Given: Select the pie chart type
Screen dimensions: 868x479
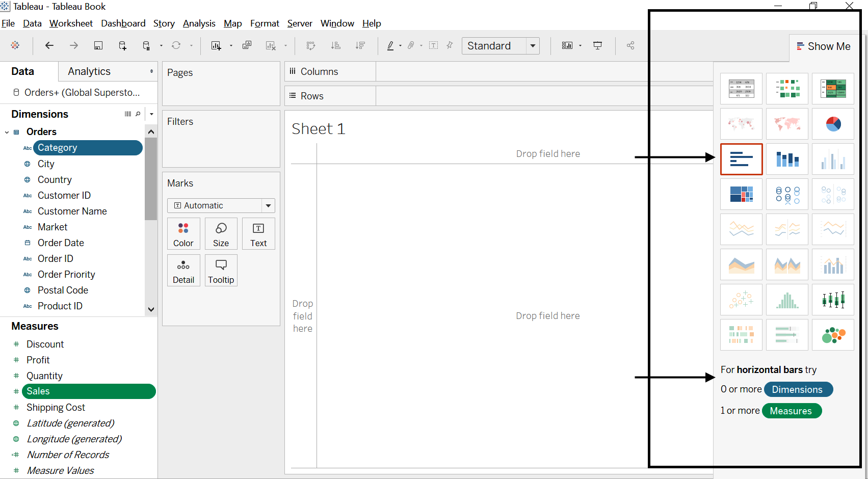Looking at the screenshot, I should coord(833,124).
